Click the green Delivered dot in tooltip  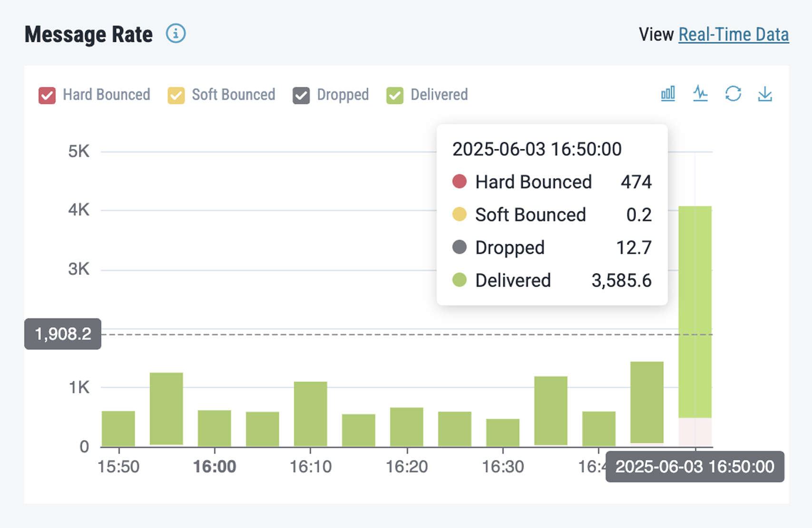[x=459, y=280]
